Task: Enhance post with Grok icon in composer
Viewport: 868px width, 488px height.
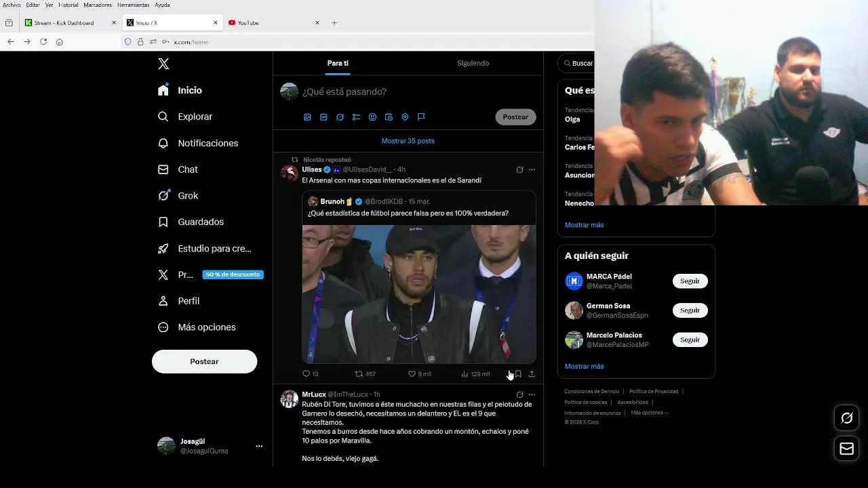Action: pyautogui.click(x=340, y=117)
